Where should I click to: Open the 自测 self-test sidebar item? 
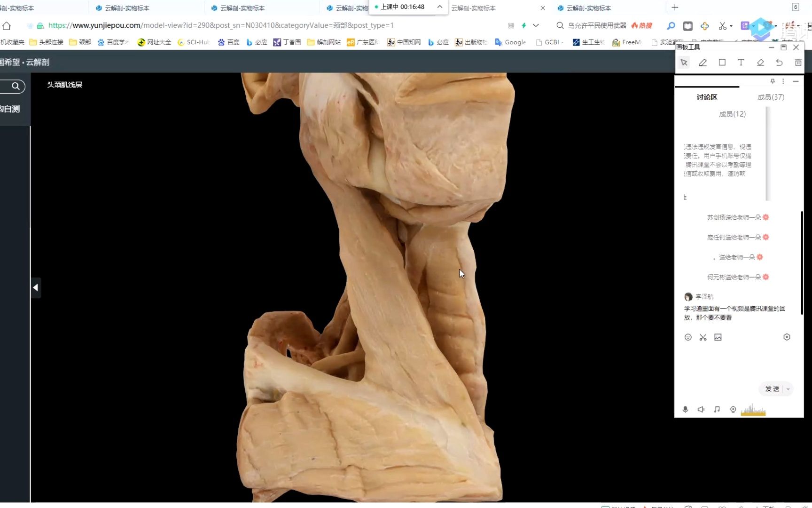coord(10,109)
